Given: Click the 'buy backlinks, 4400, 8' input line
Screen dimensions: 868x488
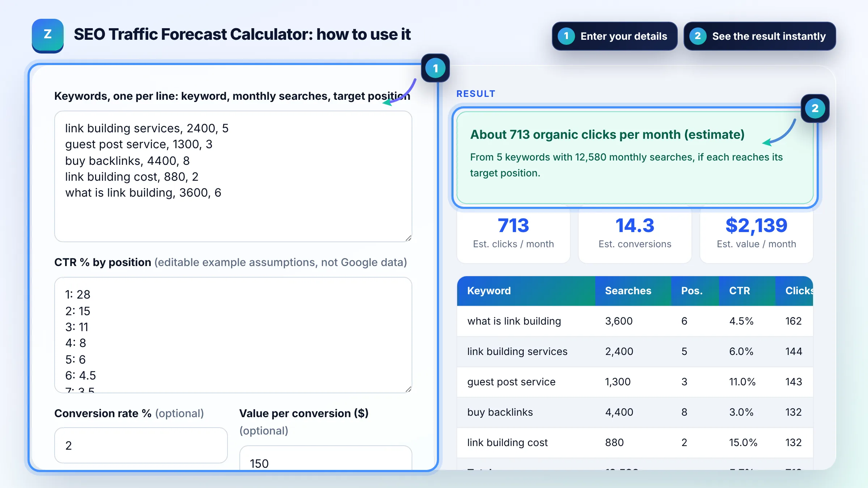Looking at the screenshot, I should click(x=127, y=161).
